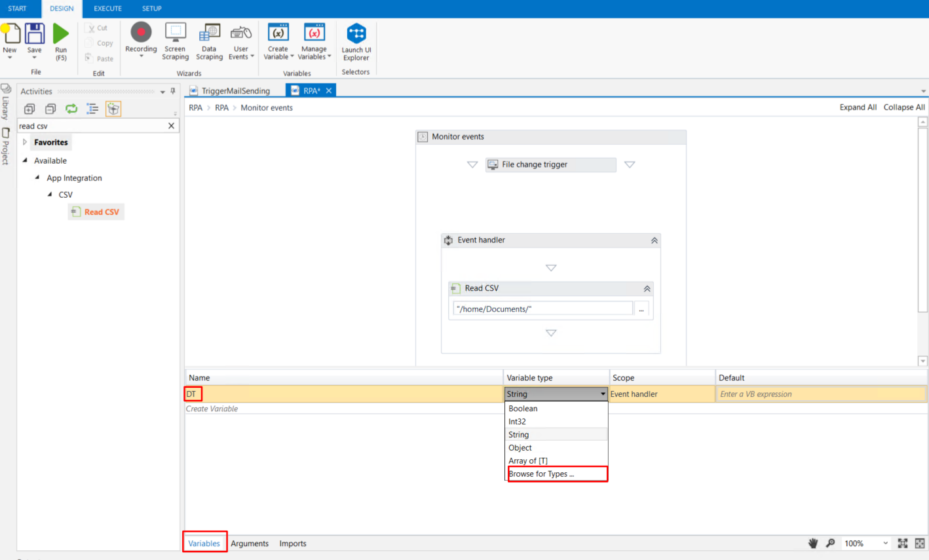Start the Recording wizard
929x560 pixels.
(x=141, y=33)
